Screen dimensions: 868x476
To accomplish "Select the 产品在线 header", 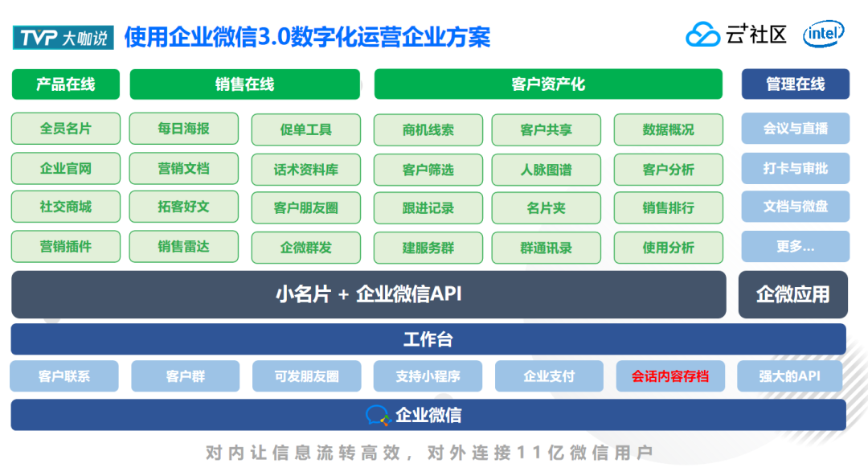I will tap(65, 84).
